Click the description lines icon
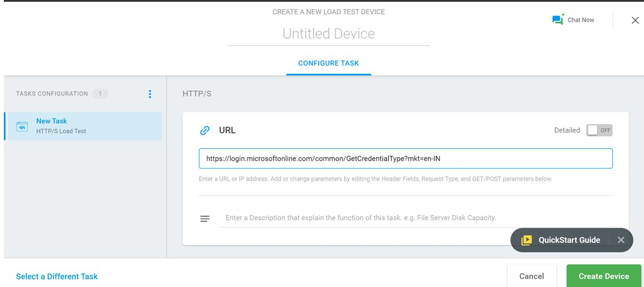644x287 pixels. coord(205,218)
